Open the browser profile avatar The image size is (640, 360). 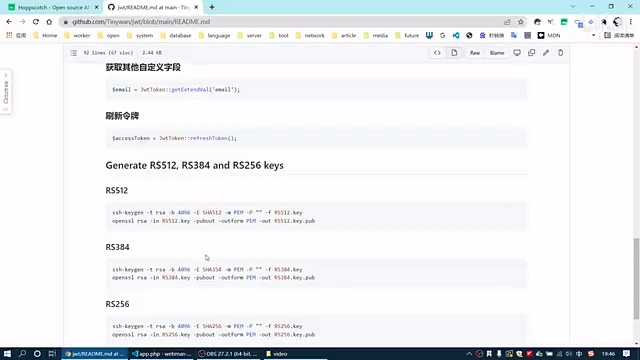[x=618, y=22]
